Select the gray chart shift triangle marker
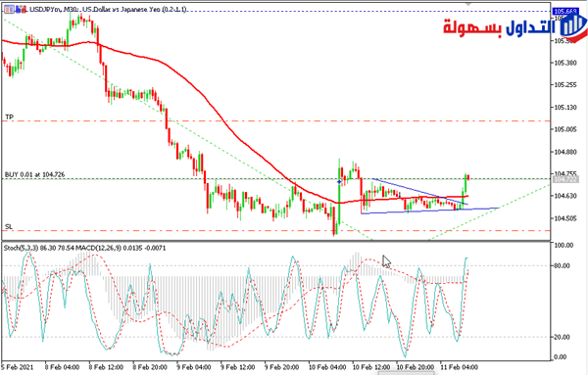588x375 pixels. coord(468,4)
